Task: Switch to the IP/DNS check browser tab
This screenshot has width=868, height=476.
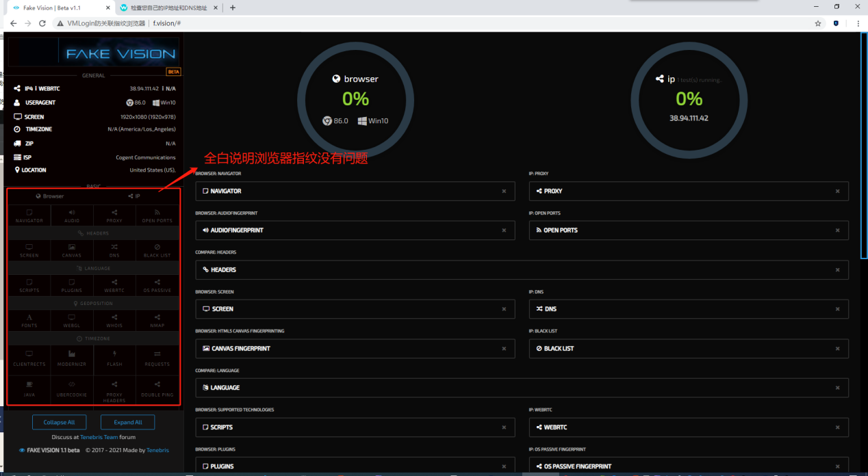Action: pyautogui.click(x=168, y=8)
